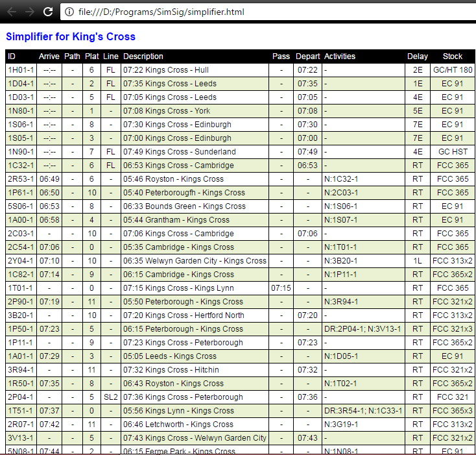476x455 pixels.
Task: Click activity 'DR:3R54-1; N:1C33-1'
Action: [x=363, y=411]
